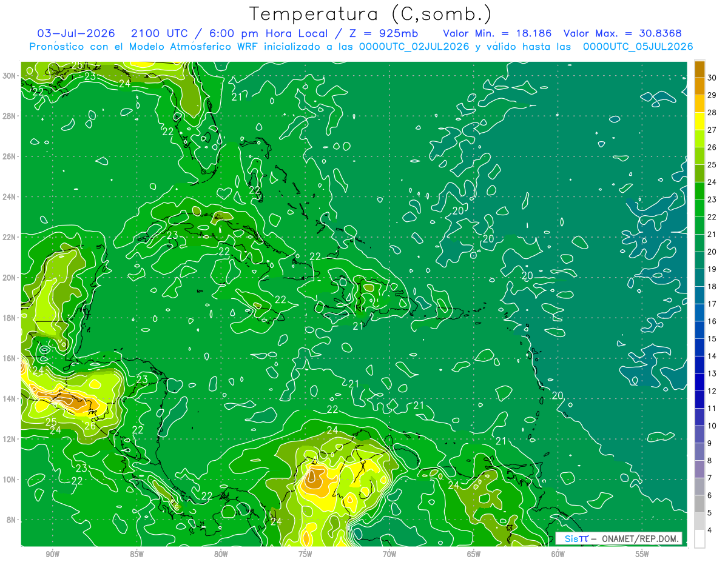Click valid-until time '0000UTC_05JUL2026'

(638, 46)
